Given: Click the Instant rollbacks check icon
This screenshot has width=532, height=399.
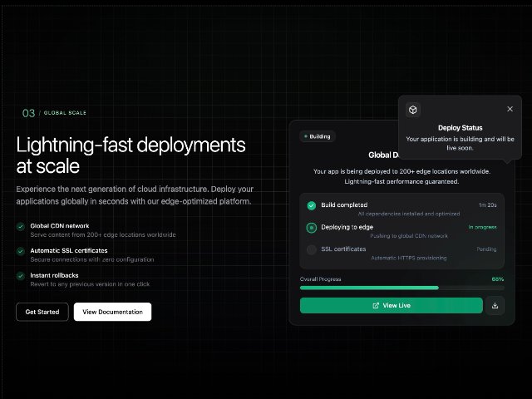Looking at the screenshot, I should click(x=21, y=276).
